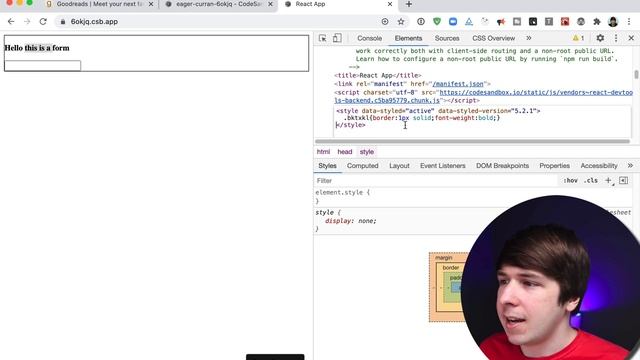Click the Filter styles input
This screenshot has height=360, width=640.
(x=437, y=180)
